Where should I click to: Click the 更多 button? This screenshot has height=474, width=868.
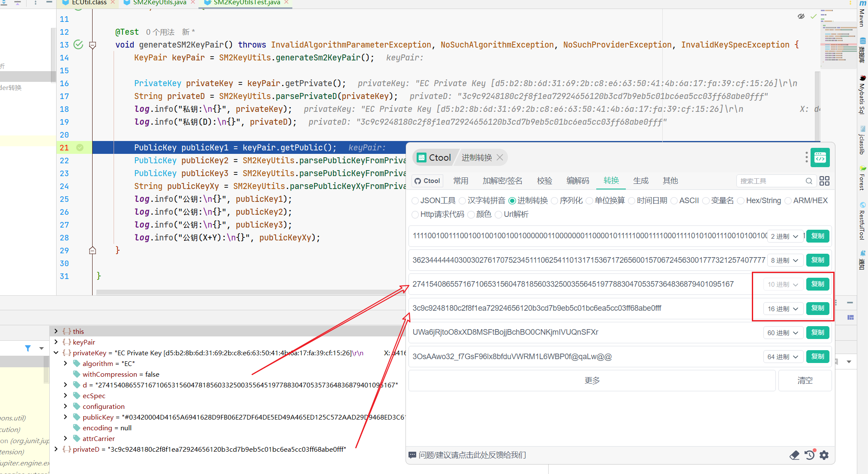tap(592, 381)
